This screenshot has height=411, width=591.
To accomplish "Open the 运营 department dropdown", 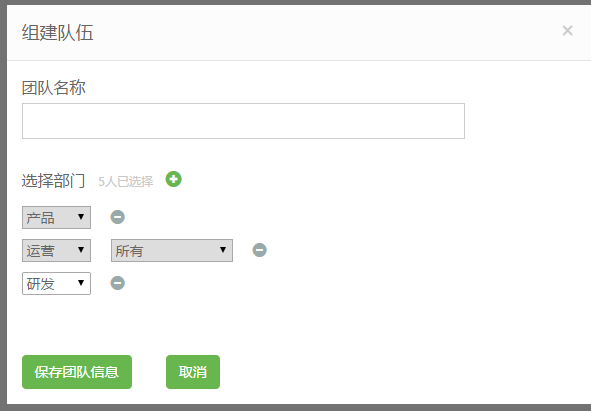I will pos(57,250).
